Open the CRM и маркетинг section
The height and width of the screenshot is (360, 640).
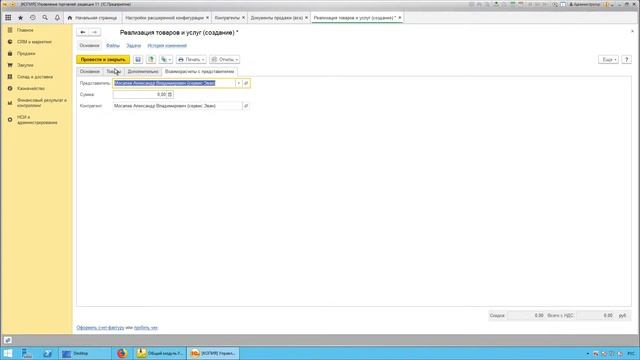tap(34, 42)
